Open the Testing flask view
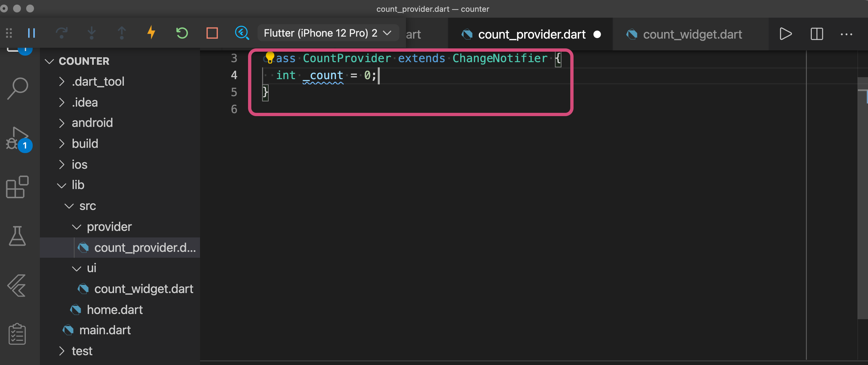The image size is (868, 365). pos(18,235)
